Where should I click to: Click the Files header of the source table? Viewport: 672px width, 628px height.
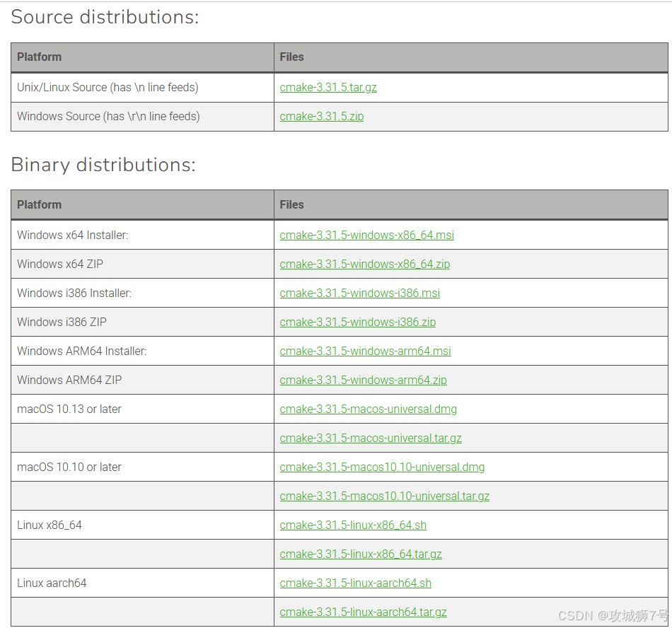(x=471, y=57)
